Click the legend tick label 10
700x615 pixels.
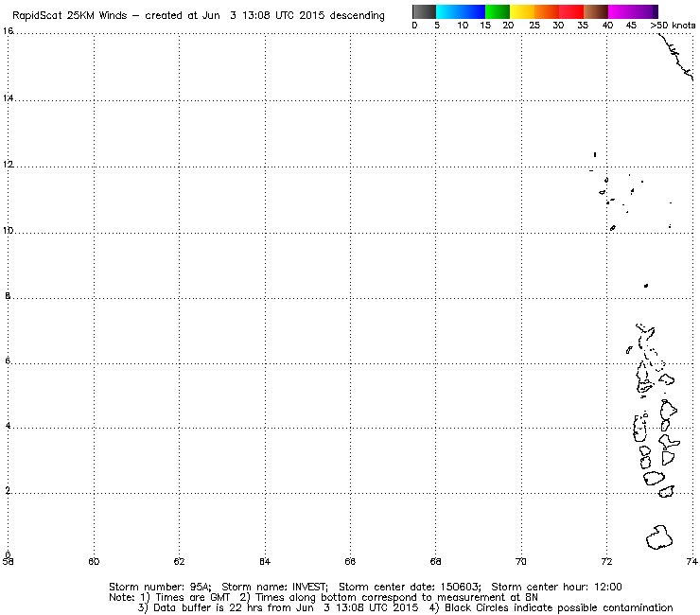pyautogui.click(x=463, y=26)
